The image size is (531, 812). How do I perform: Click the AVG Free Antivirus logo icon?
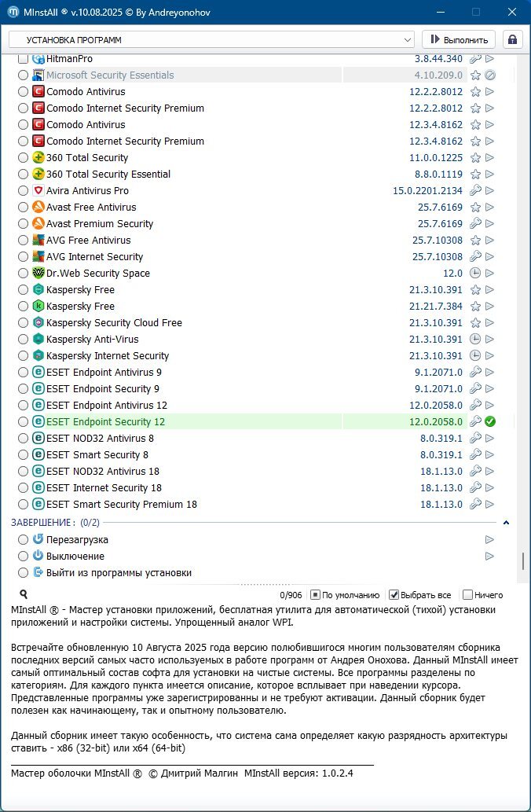(x=38, y=240)
